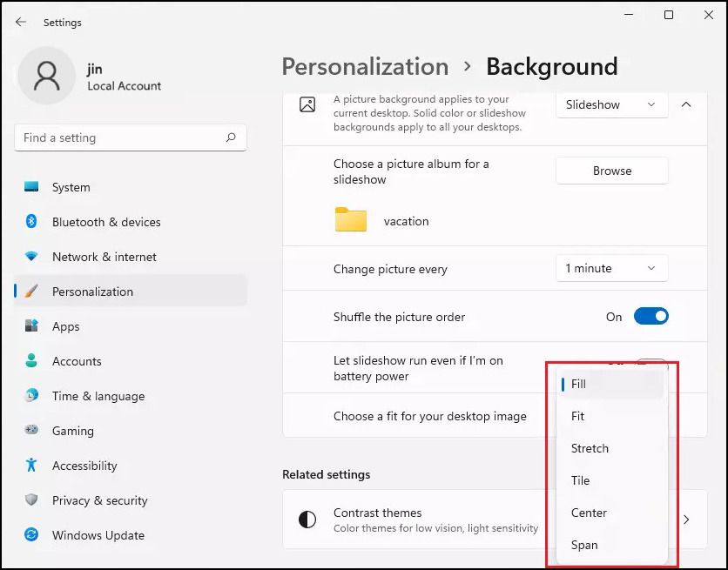This screenshot has height=570, width=728.
Task: Turn off Shuffle the picture order
Action: [x=650, y=316]
